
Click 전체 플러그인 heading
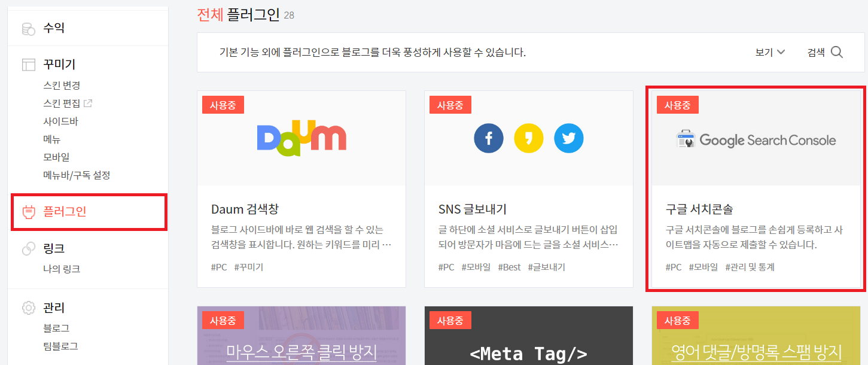pyautogui.click(x=239, y=15)
